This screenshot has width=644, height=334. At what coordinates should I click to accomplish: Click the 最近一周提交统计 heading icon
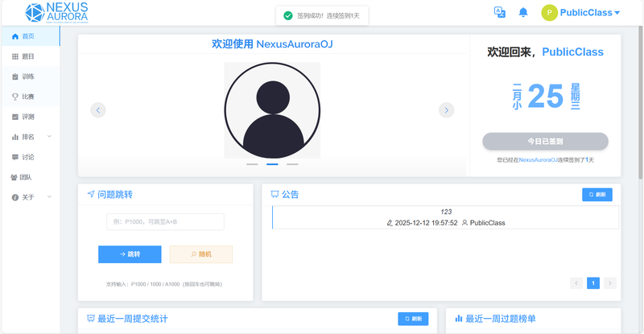pyautogui.click(x=91, y=319)
